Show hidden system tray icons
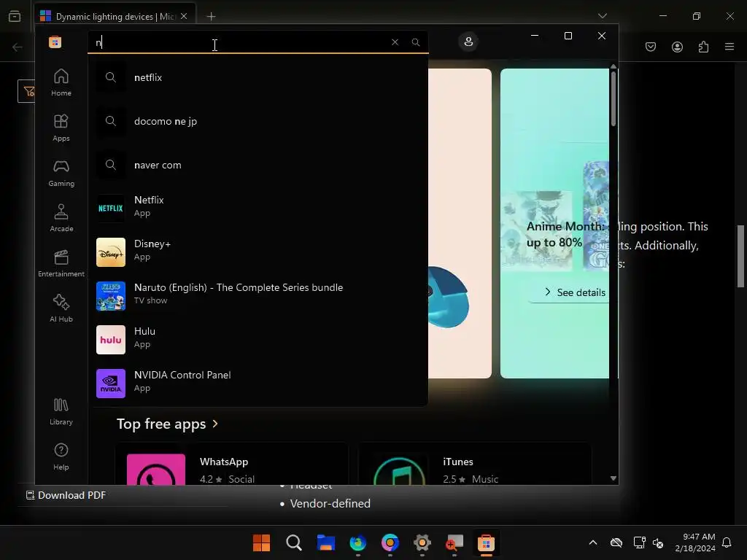The height and width of the screenshot is (560, 747). [x=593, y=542]
